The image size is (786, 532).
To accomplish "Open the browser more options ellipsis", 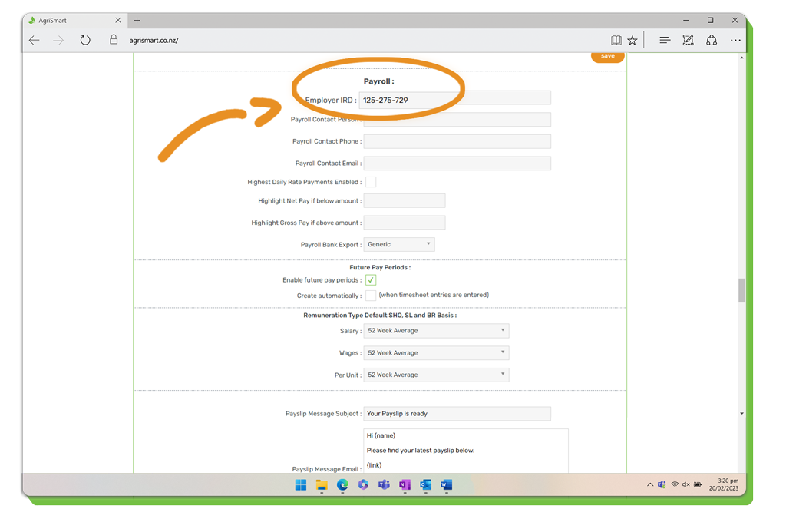I will click(735, 41).
